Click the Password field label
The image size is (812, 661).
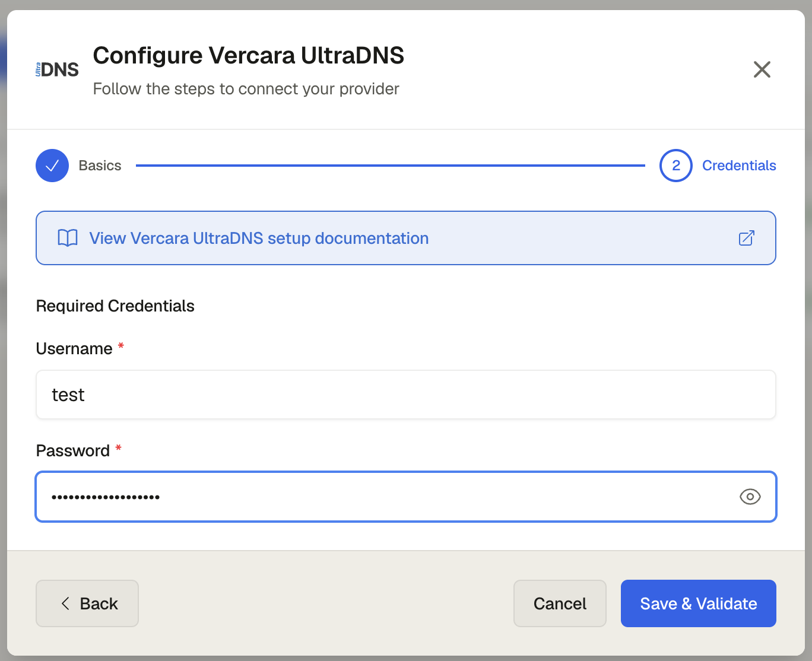pos(73,451)
